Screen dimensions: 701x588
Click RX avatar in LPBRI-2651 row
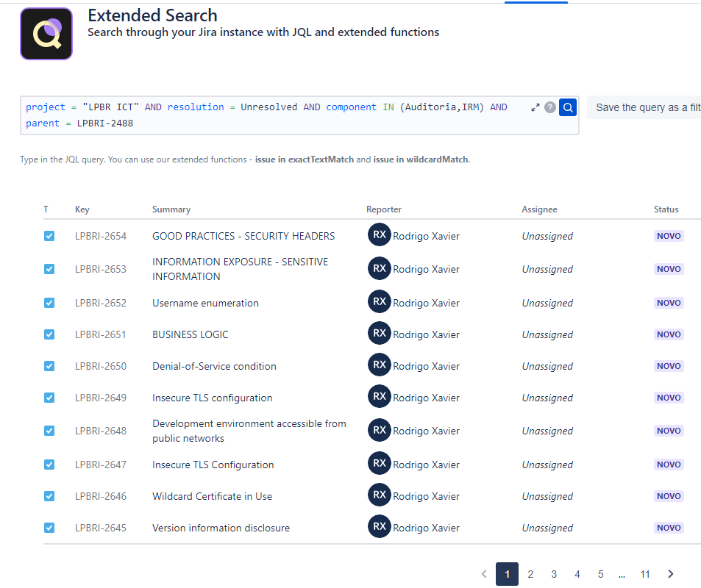(379, 333)
